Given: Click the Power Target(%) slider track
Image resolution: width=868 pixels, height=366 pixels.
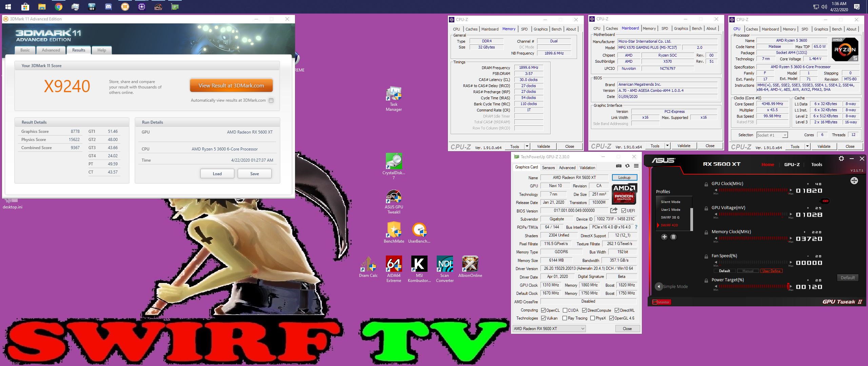Looking at the screenshot, I should point(753,287).
